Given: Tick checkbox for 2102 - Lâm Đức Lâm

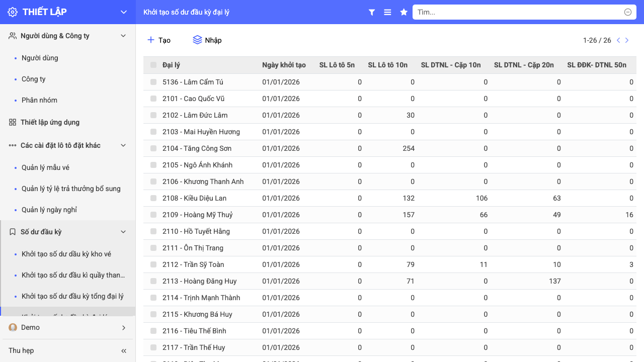Looking at the screenshot, I should [x=153, y=115].
